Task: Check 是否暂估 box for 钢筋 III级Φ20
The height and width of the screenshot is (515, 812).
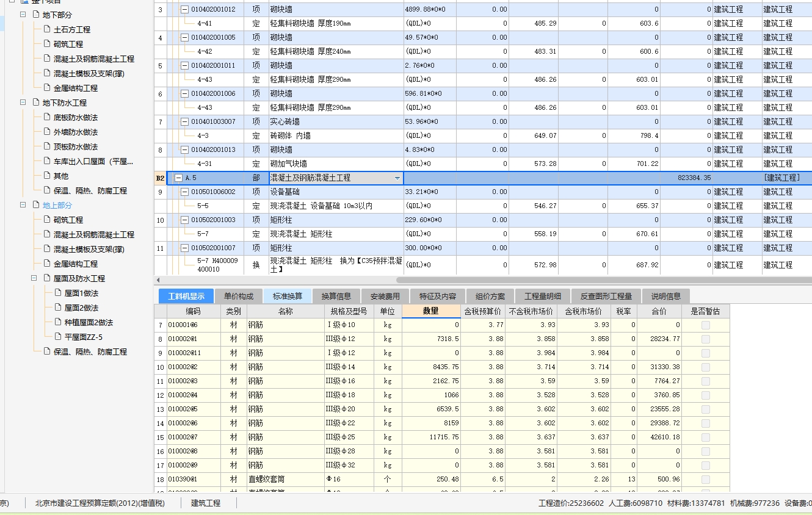Action: click(x=706, y=409)
